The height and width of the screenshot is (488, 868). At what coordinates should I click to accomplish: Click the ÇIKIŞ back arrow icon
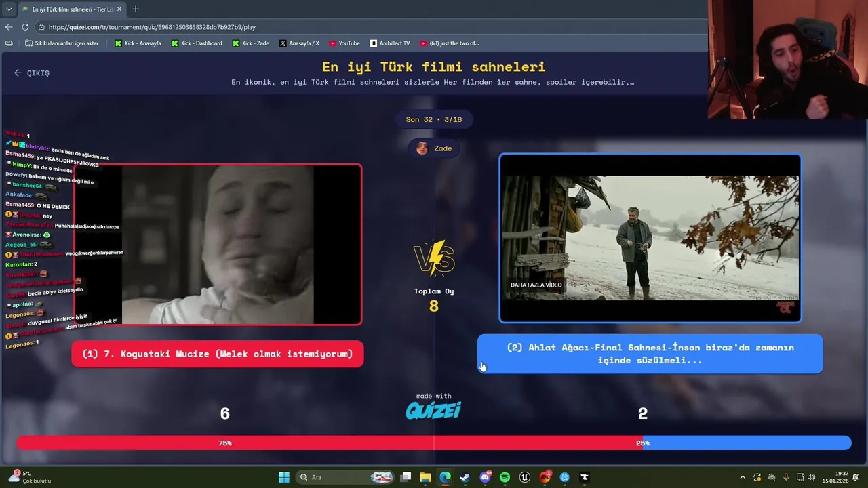pyautogui.click(x=18, y=73)
